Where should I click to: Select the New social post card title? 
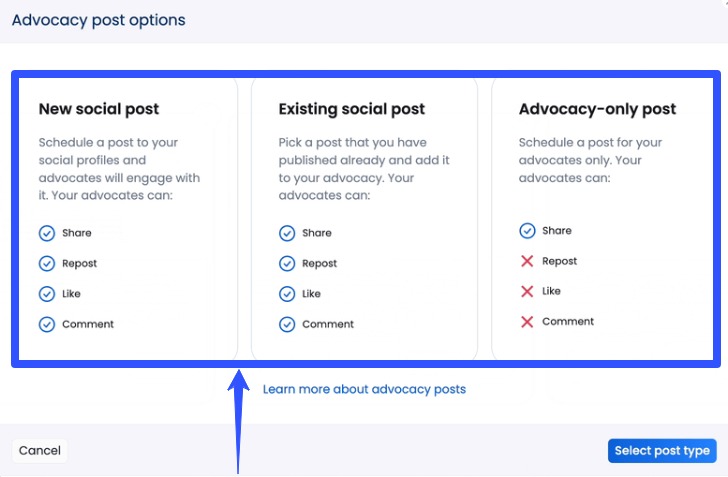pos(99,109)
